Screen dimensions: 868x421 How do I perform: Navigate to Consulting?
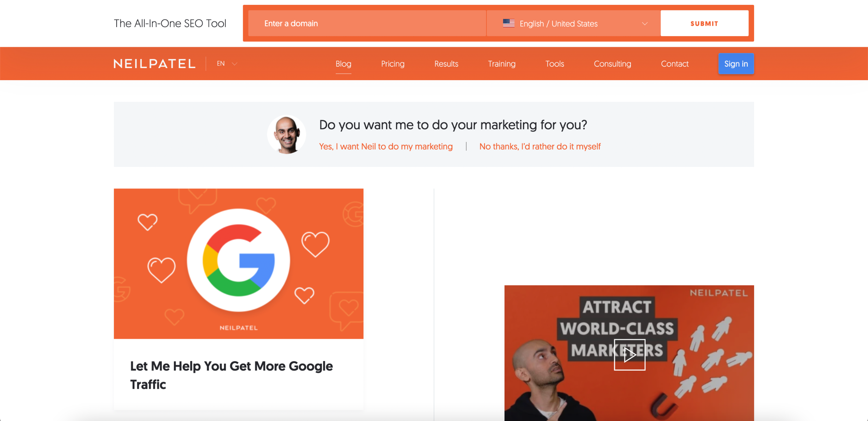click(x=612, y=64)
